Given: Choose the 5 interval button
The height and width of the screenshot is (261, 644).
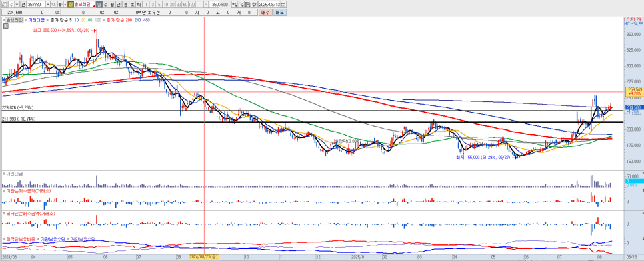Looking at the screenshot, I should [159, 4].
